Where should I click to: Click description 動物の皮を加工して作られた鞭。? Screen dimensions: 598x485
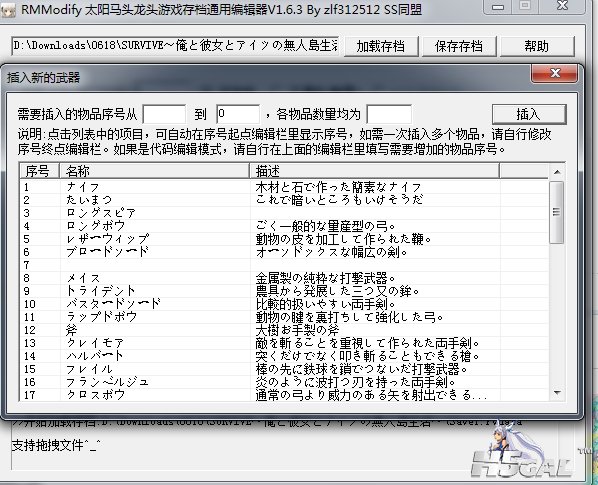pyautogui.click(x=344, y=239)
